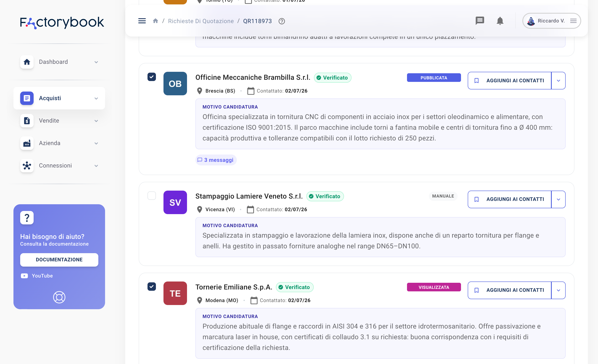The width and height of the screenshot is (598, 364).
Task: Click the location pin next to Brescia (BS)
Action: [199, 91]
